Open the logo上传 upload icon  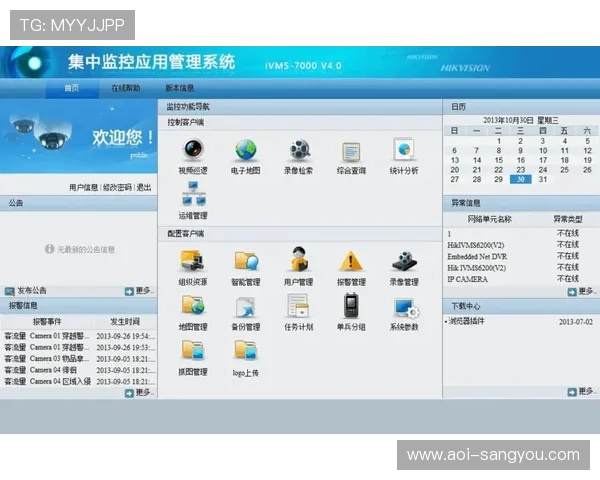(x=246, y=350)
